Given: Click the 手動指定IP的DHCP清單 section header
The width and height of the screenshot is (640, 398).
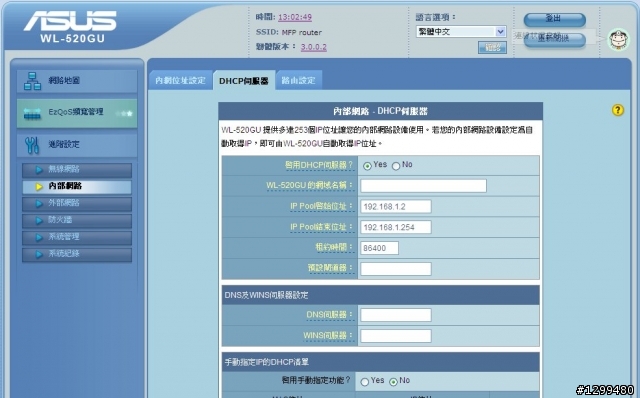Looking at the screenshot, I should pos(380,362).
